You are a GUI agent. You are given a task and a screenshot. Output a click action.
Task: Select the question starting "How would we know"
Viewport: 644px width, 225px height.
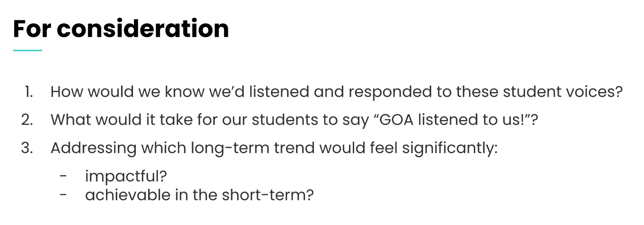click(336, 92)
